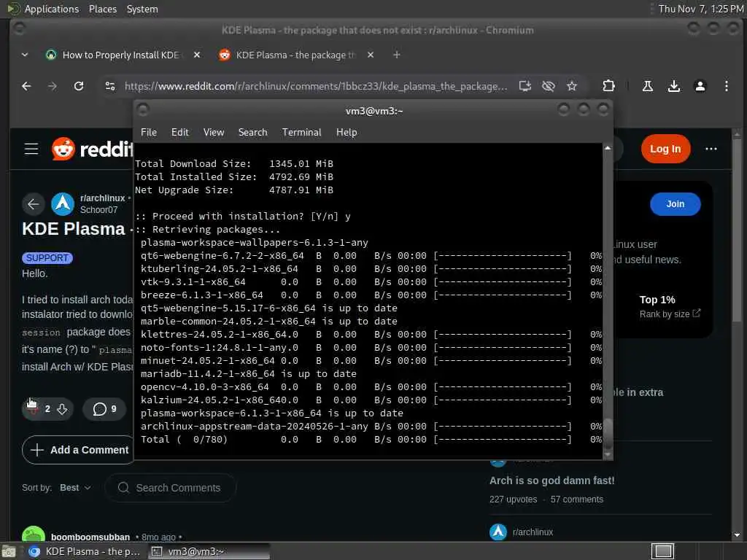Open the System menu
747x560 pixels.
(x=142, y=9)
